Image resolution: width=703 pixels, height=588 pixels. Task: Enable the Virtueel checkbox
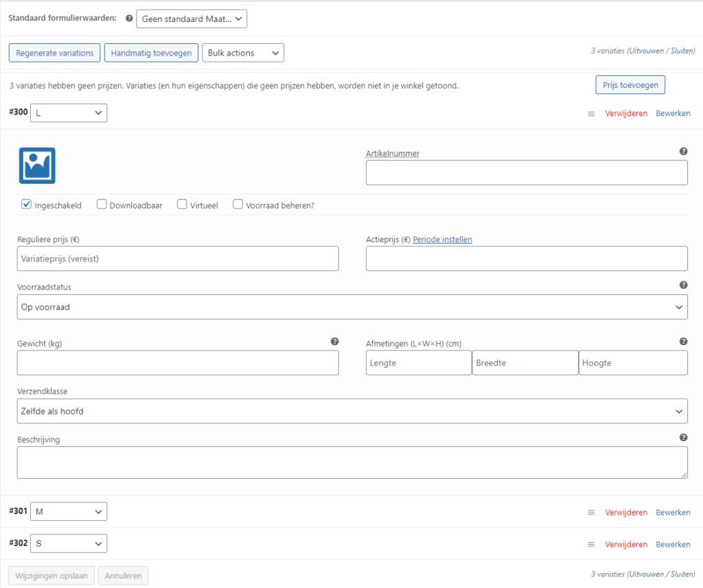182,204
